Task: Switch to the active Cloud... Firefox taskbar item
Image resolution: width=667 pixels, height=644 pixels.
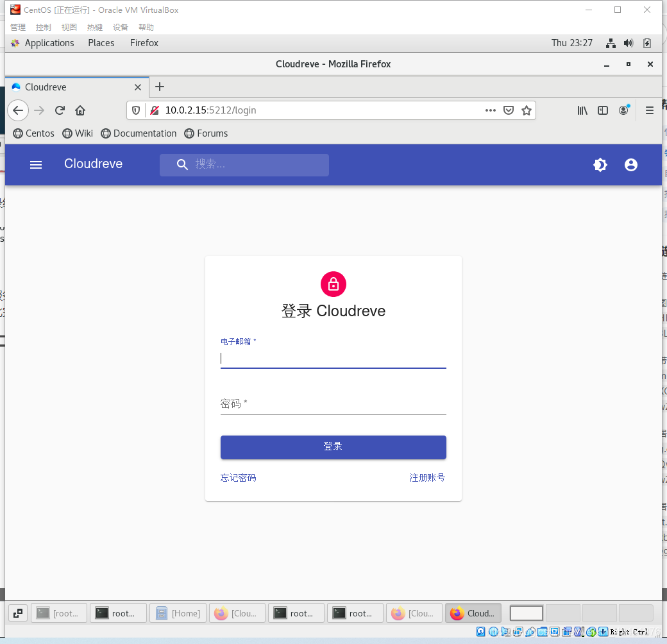Action: click(473, 613)
